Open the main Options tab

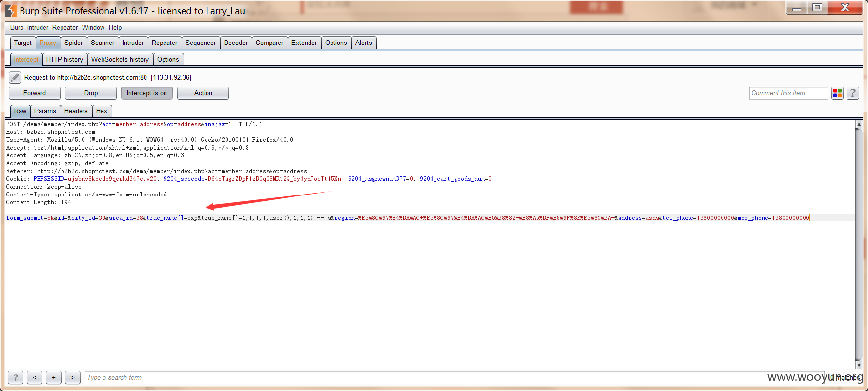(336, 43)
